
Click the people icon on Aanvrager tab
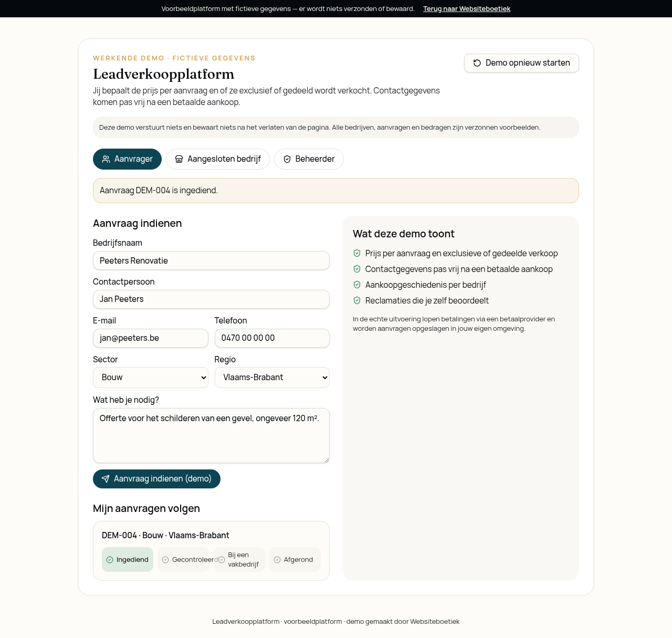pos(106,159)
